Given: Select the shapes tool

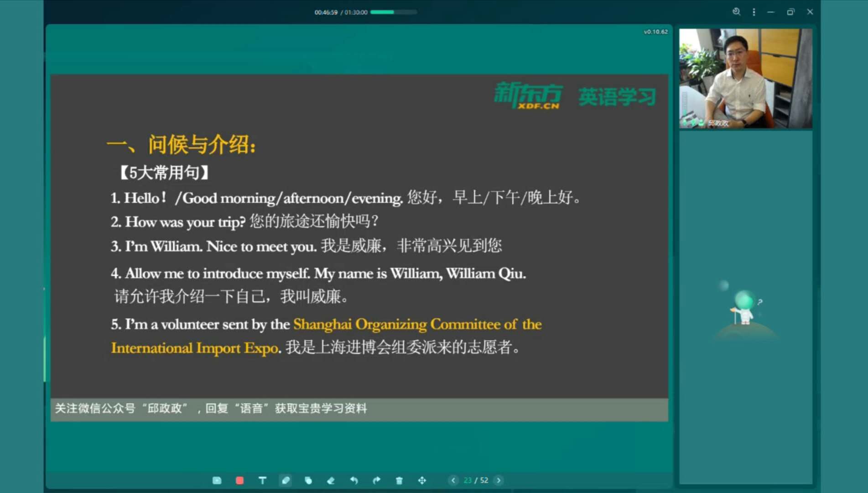Looking at the screenshot, I should coord(308,480).
